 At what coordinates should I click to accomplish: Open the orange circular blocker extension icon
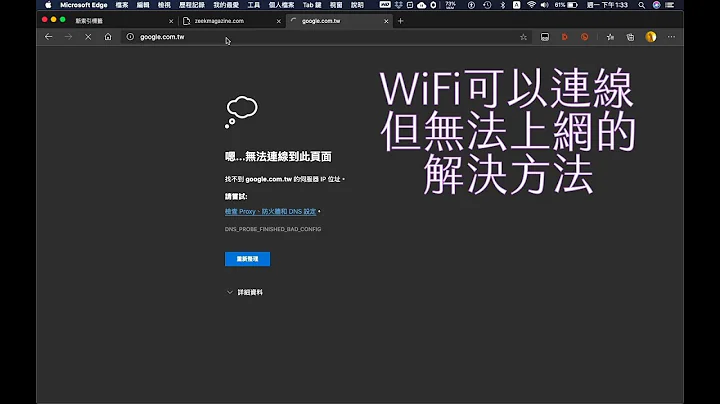click(585, 37)
